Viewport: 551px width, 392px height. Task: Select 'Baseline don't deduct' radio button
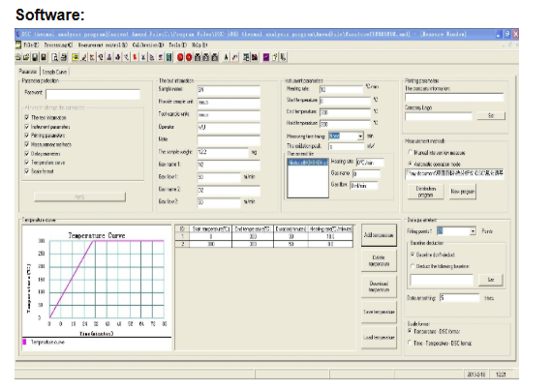413,255
